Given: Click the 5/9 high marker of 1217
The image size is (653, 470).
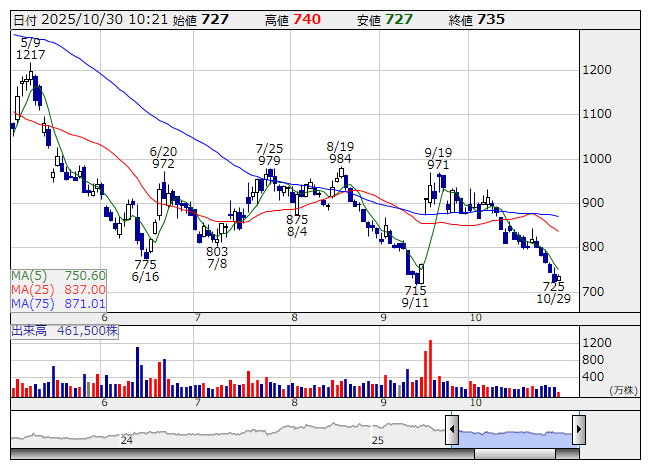Looking at the screenshot, I should [x=30, y=56].
